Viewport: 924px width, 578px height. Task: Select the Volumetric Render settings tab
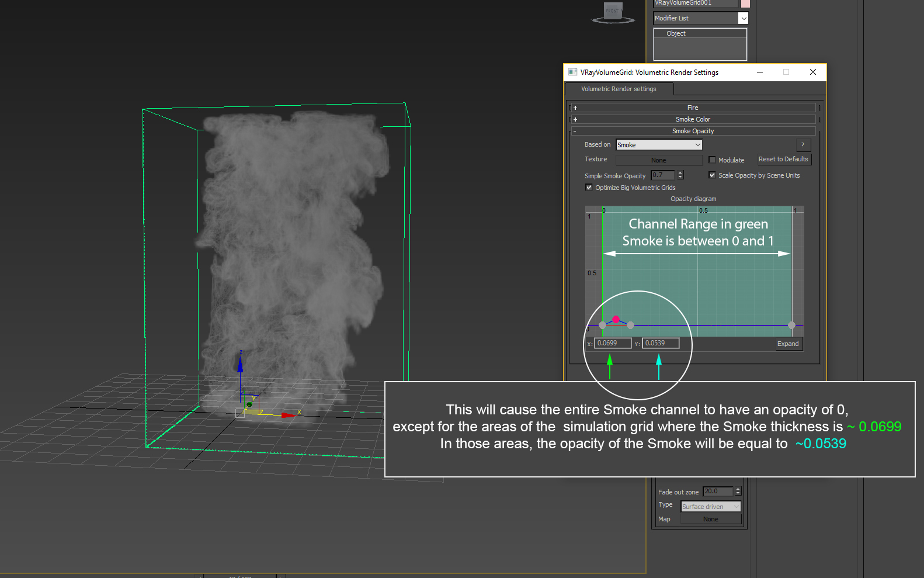pyautogui.click(x=619, y=89)
